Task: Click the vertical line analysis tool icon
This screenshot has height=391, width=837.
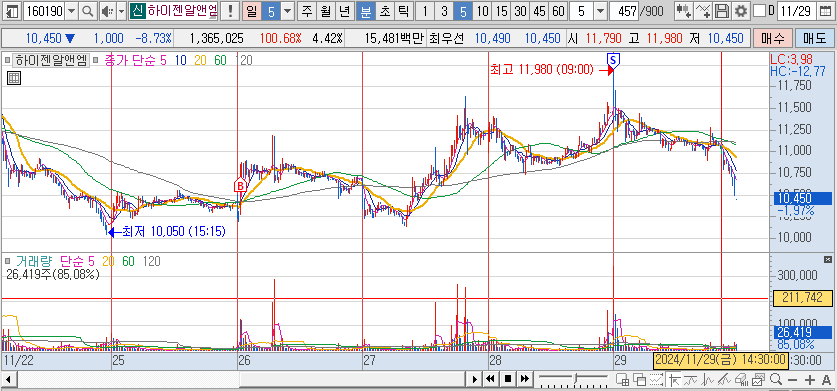Action: 708,380
